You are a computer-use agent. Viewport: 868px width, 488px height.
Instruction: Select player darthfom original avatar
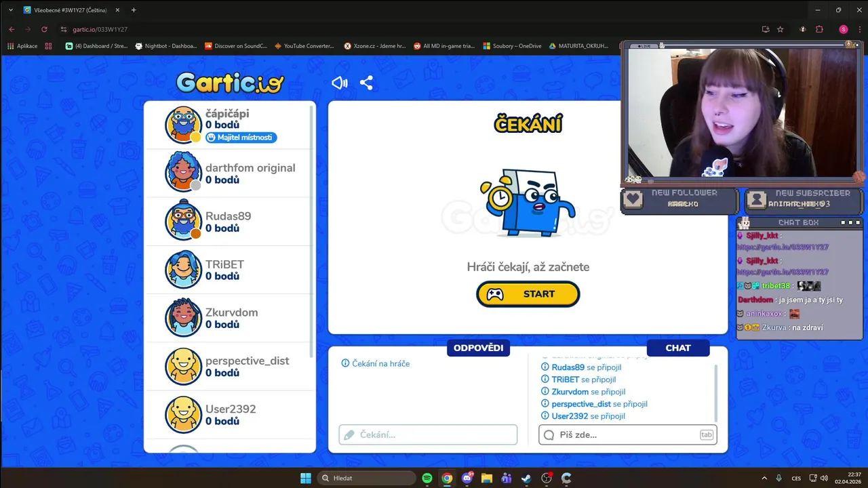183,173
